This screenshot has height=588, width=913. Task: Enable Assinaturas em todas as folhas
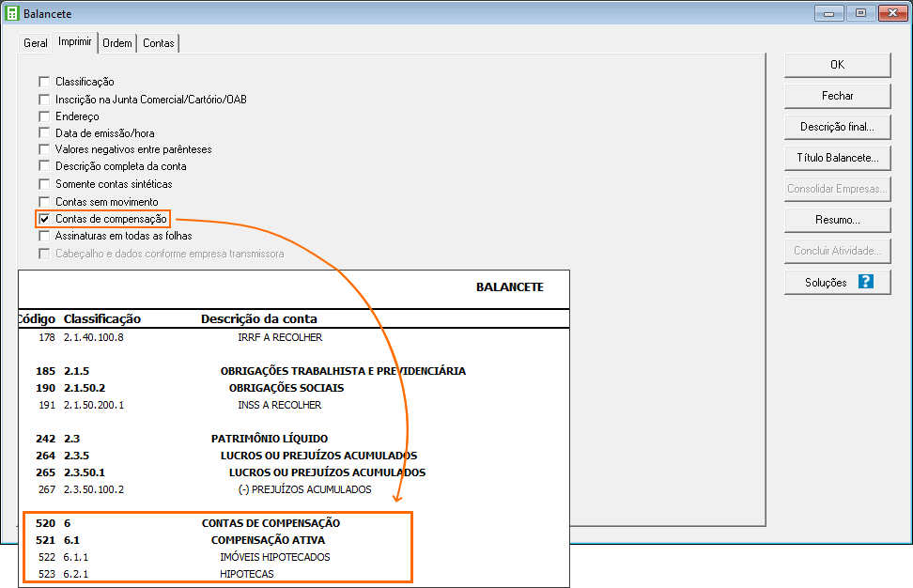(44, 236)
